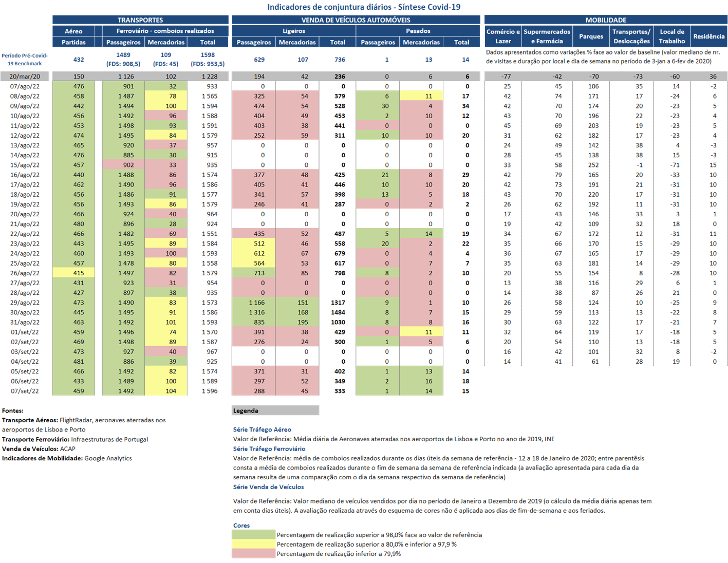This screenshot has height=563, width=728.
Task: Select the 26/ago/22 date row label
Action: [25, 273]
